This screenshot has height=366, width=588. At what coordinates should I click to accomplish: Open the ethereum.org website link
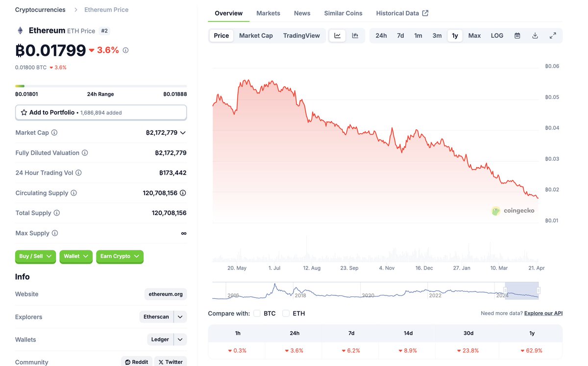pyautogui.click(x=166, y=294)
